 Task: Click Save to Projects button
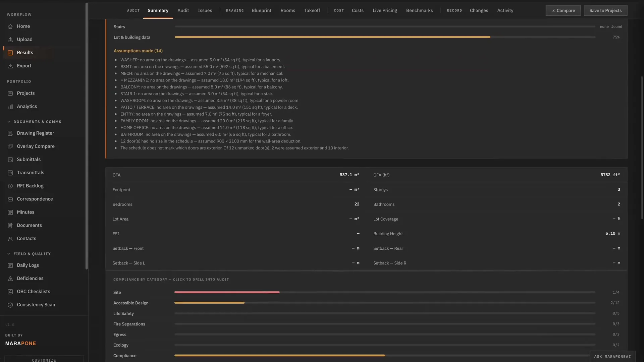click(605, 10)
